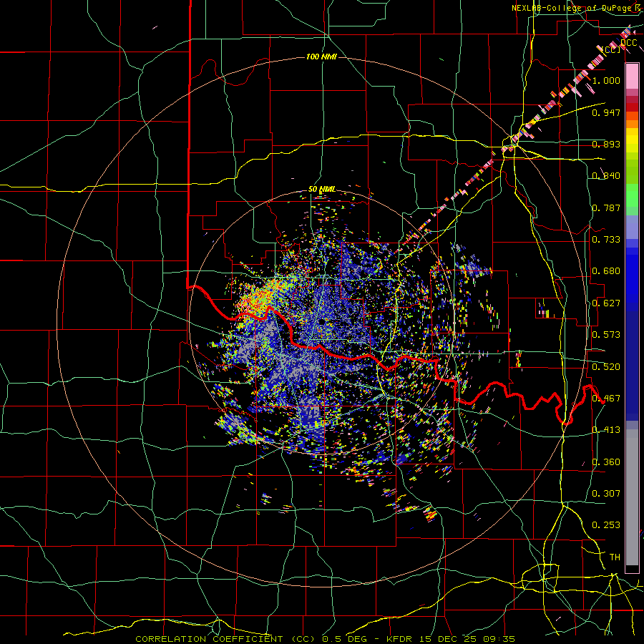Click the 0.787 legend value
The height and width of the screenshot is (644, 644).
point(606,208)
